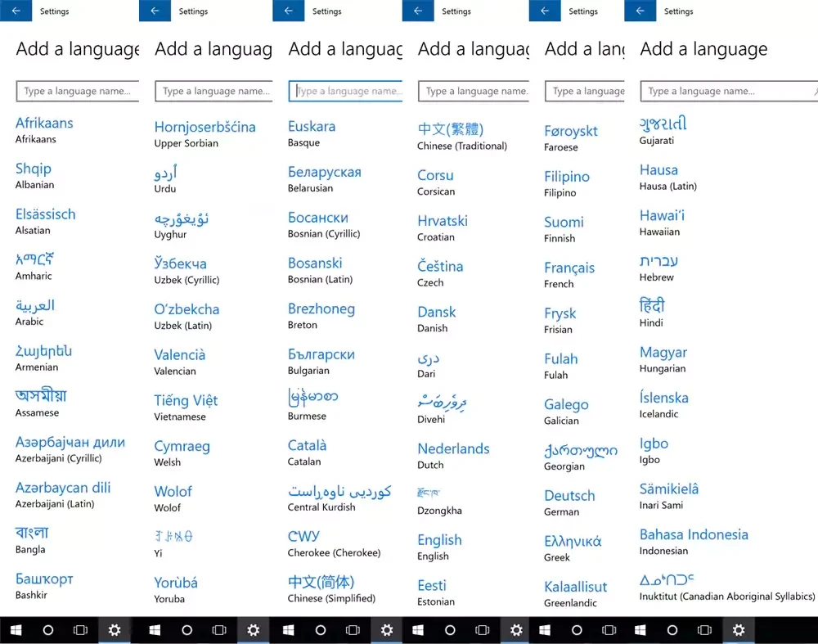
Task: Select German (Deutsch)
Action: [x=569, y=502]
